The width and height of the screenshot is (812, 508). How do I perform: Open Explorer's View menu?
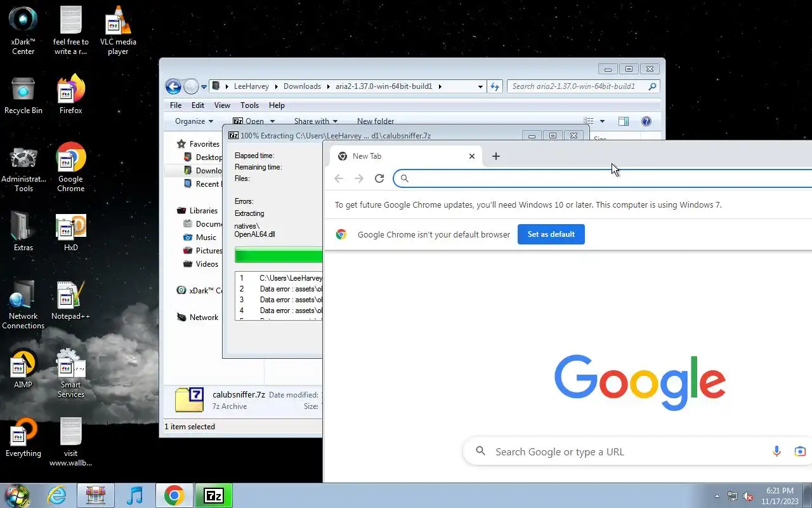[x=222, y=105]
